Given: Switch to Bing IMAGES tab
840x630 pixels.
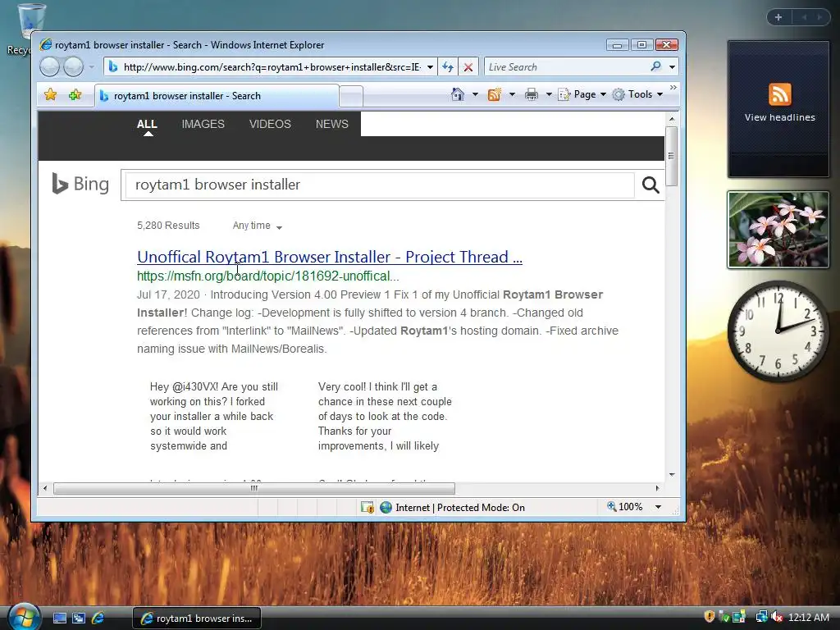Looking at the screenshot, I should pyautogui.click(x=203, y=124).
